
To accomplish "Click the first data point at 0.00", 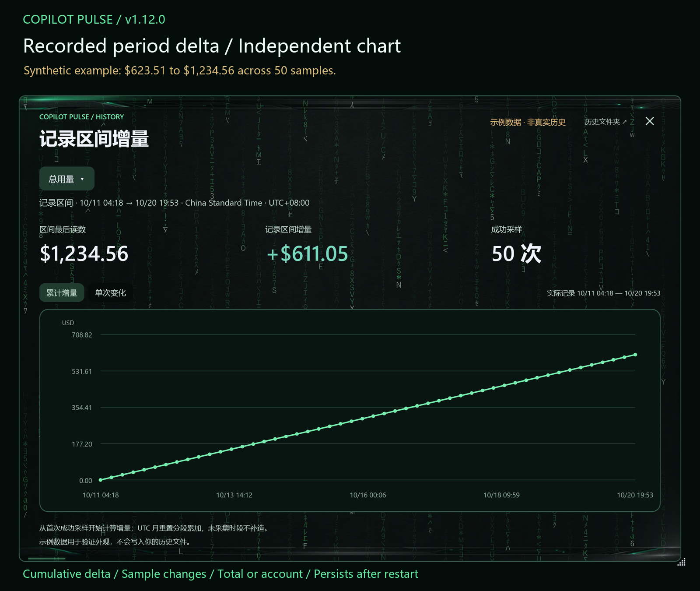I will (101, 480).
